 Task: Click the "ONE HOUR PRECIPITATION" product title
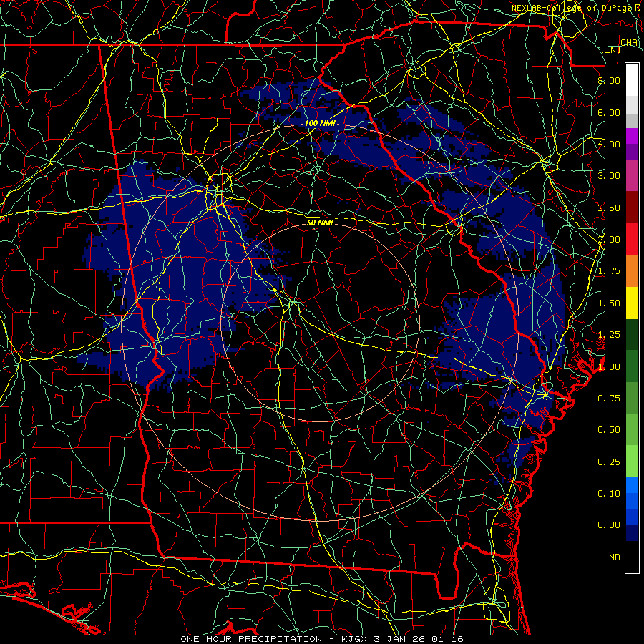(x=251, y=639)
